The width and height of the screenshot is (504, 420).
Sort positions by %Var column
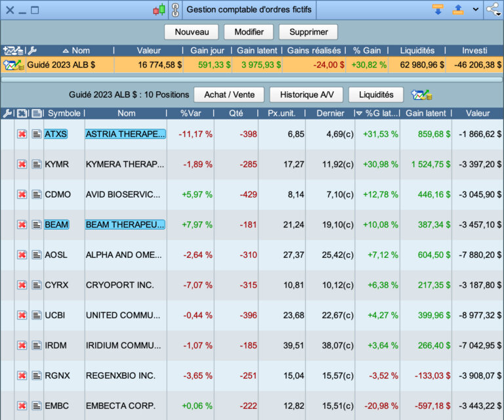[x=190, y=113]
